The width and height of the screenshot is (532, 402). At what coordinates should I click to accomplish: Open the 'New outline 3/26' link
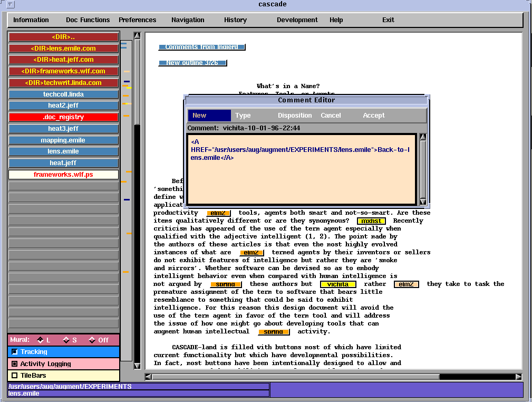(x=192, y=63)
